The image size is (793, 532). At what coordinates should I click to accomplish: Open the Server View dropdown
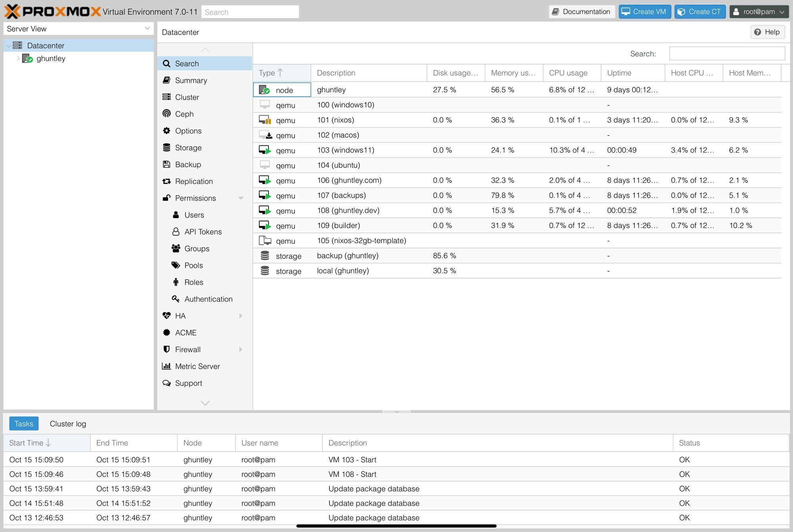click(147, 29)
